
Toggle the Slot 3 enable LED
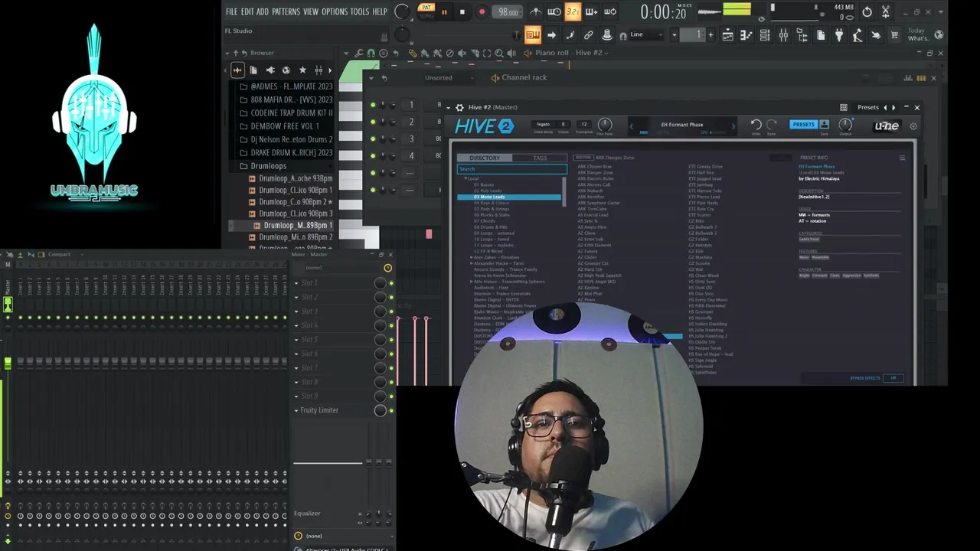(x=390, y=311)
